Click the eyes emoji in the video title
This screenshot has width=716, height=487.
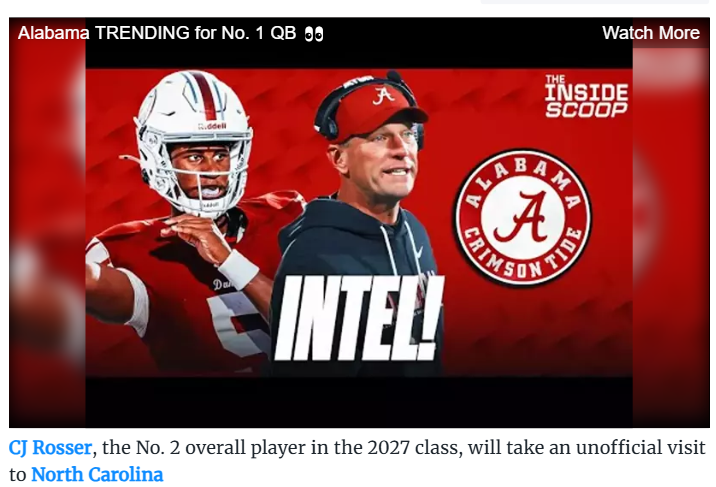click(314, 34)
